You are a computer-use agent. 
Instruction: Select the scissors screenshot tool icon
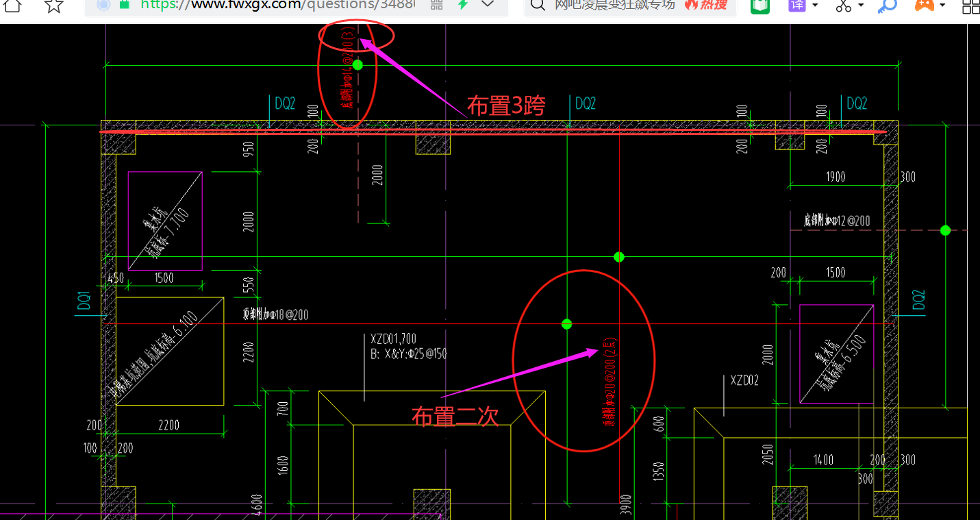point(844,5)
